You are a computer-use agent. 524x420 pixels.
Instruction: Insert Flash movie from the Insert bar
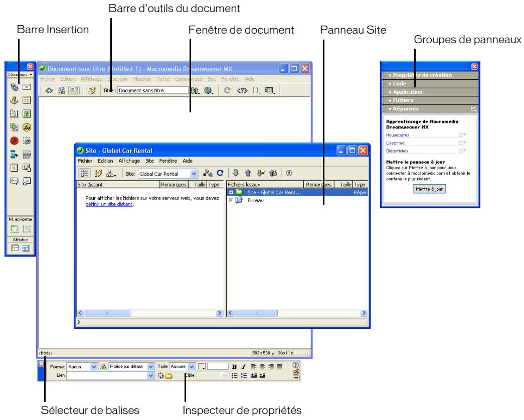14,141
